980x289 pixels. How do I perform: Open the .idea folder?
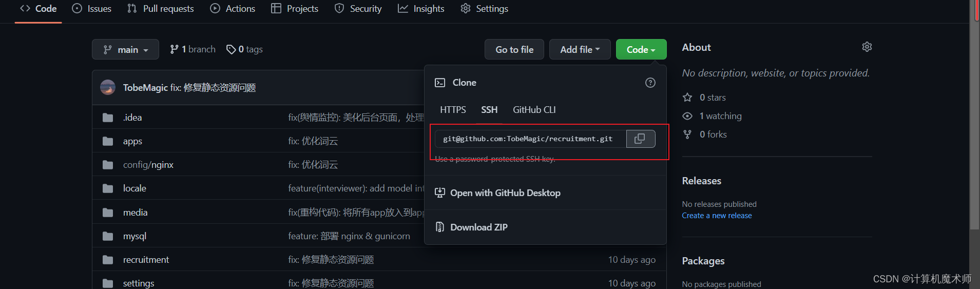[132, 118]
